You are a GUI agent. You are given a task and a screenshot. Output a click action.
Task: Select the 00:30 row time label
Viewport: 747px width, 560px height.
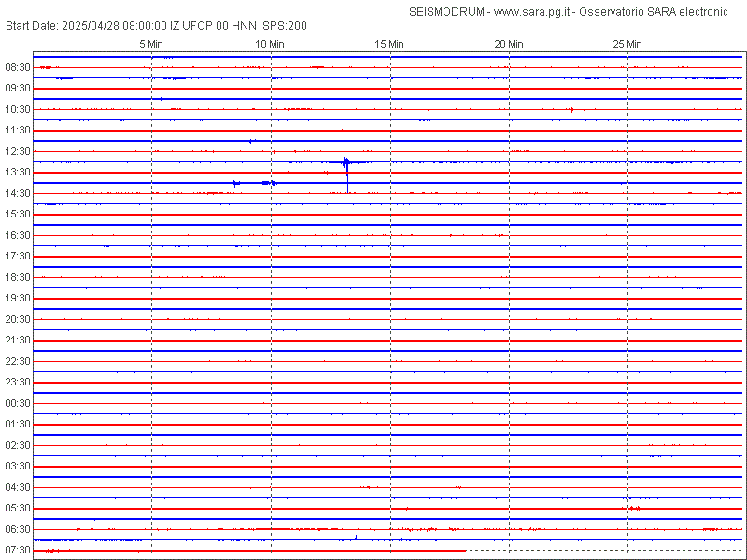coord(18,403)
